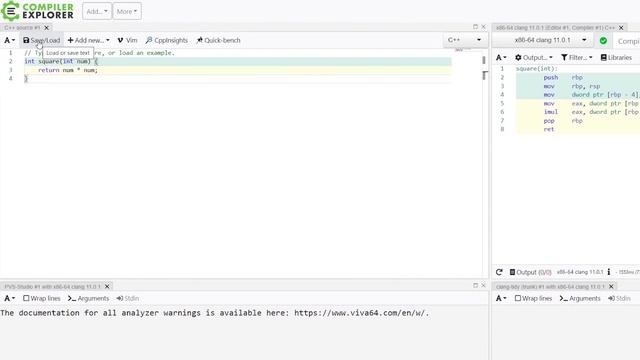Select the x86-64 clang 11.0.1 compiler tab
This screenshot has width=640, height=360.
555,28
